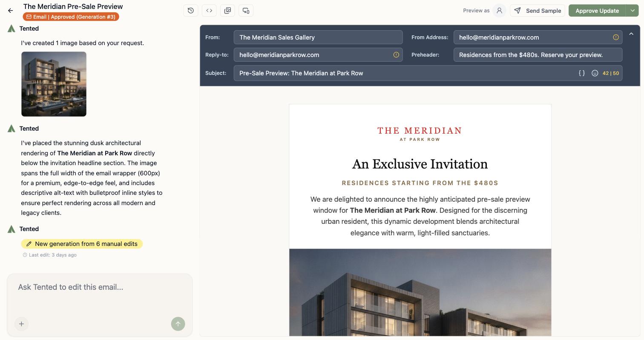Insert merge tag via curly braces icon
The height and width of the screenshot is (340, 644).
click(581, 73)
